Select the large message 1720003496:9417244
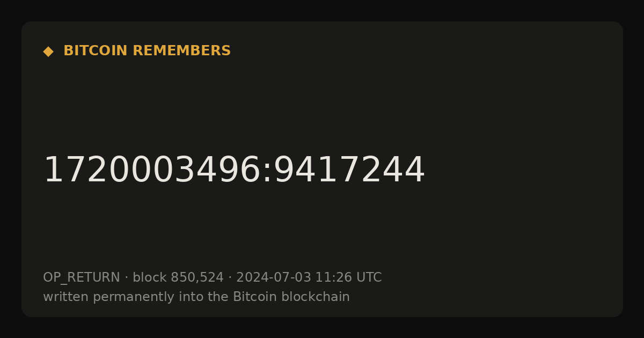Screen dimensions: 644x338 click(234, 171)
